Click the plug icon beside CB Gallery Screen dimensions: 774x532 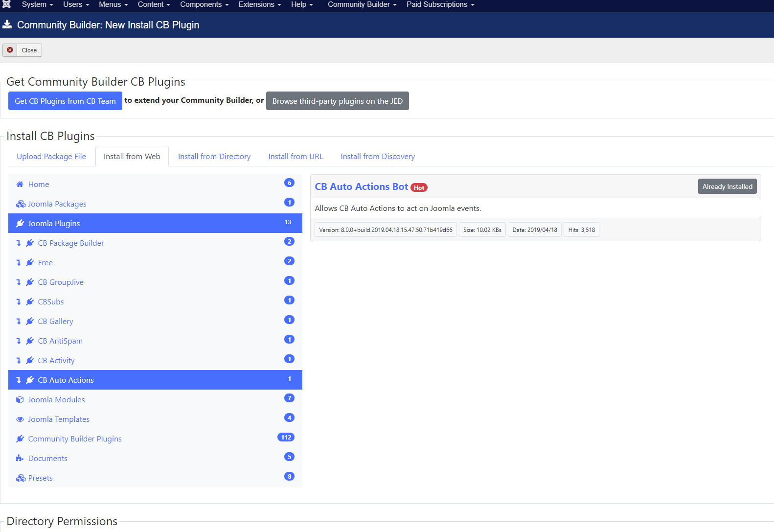30,322
